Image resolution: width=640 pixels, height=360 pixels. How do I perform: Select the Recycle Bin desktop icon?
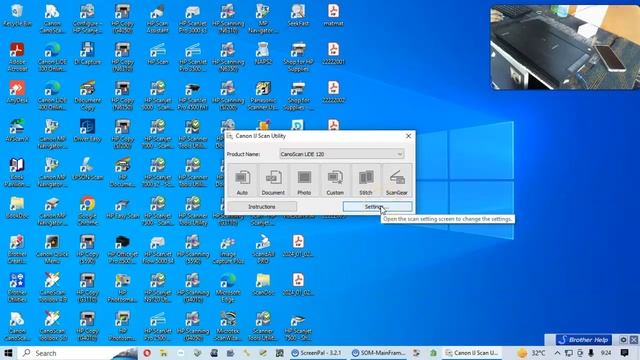17,16
